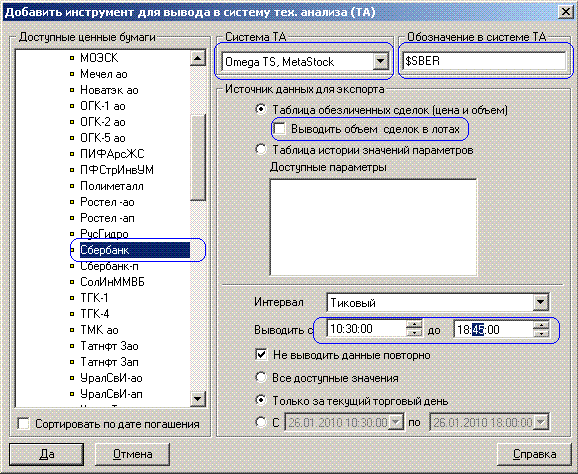The height and width of the screenshot is (474, 578).
Task: Click the $SBER designation field
Action: tap(484, 61)
